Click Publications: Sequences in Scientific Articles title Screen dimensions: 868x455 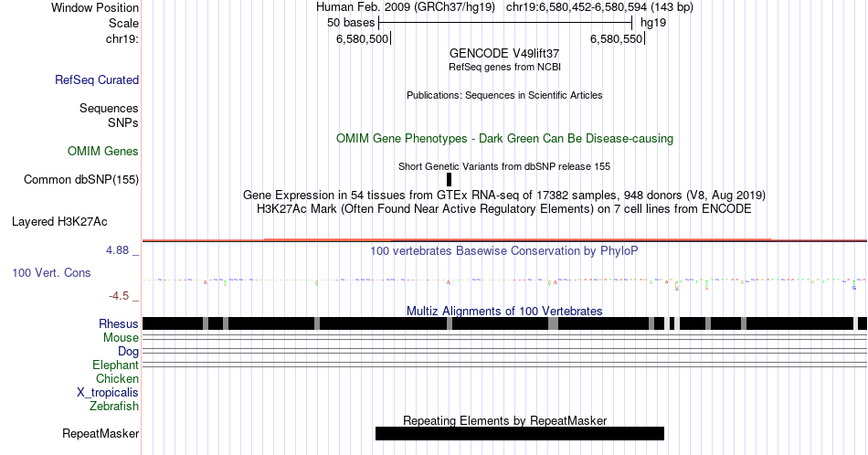[504, 95]
